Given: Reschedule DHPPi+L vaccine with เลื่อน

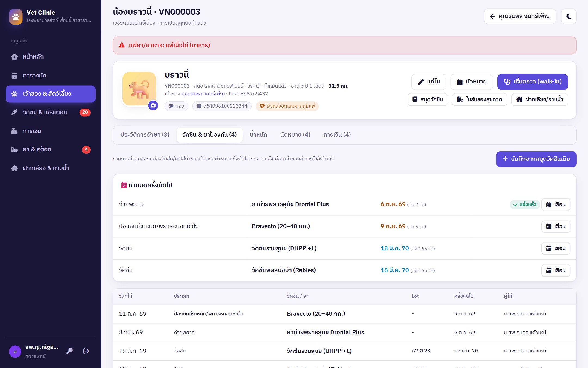Looking at the screenshot, I should (x=556, y=248).
